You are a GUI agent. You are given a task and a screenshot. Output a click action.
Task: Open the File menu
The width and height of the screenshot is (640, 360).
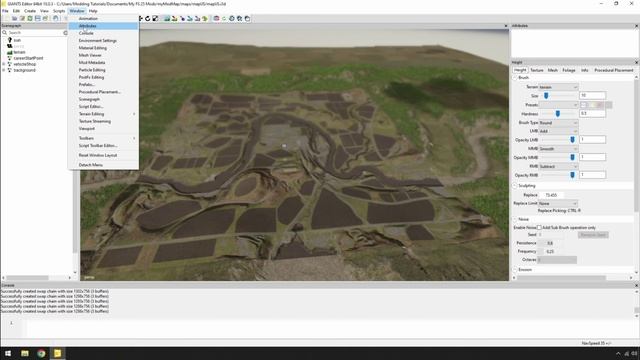click(x=5, y=11)
